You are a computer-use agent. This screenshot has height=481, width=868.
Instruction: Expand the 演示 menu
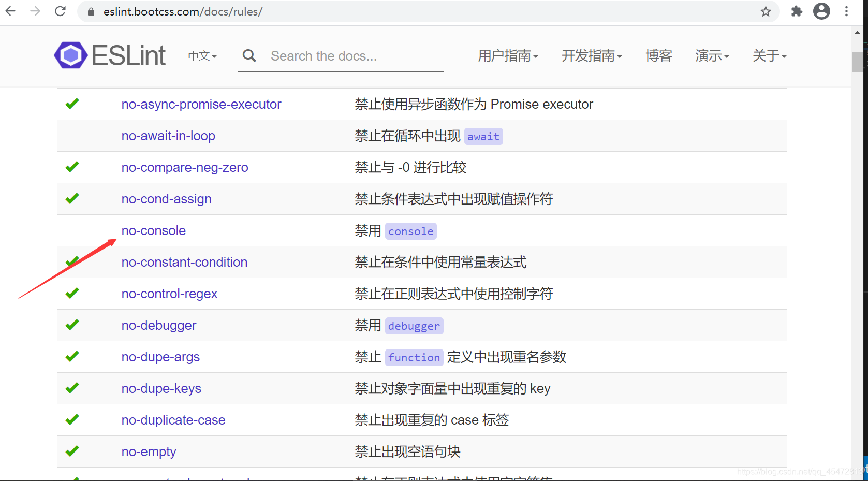pyautogui.click(x=712, y=55)
